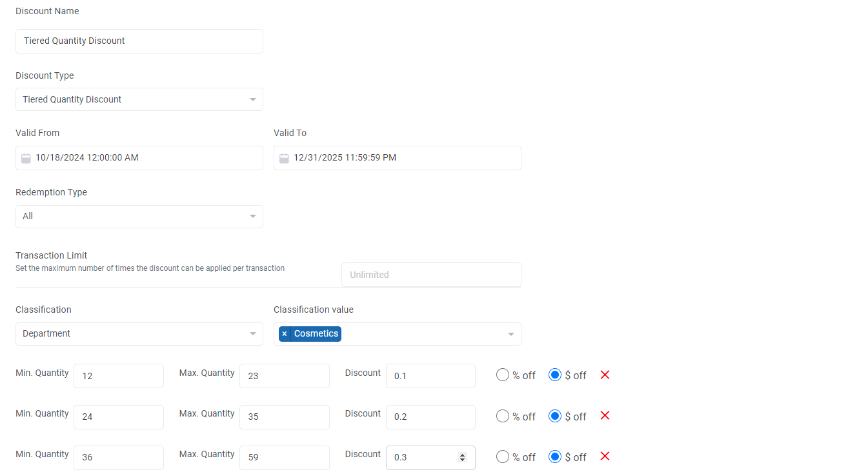The height and width of the screenshot is (472, 868).
Task: Select % off for the 24–35 quantity tier
Action: click(x=503, y=417)
